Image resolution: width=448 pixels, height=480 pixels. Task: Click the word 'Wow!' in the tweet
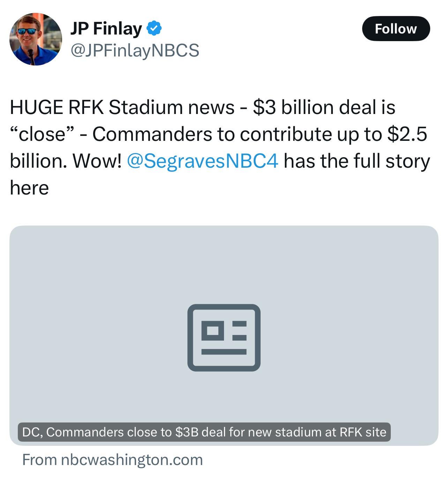[97, 161]
